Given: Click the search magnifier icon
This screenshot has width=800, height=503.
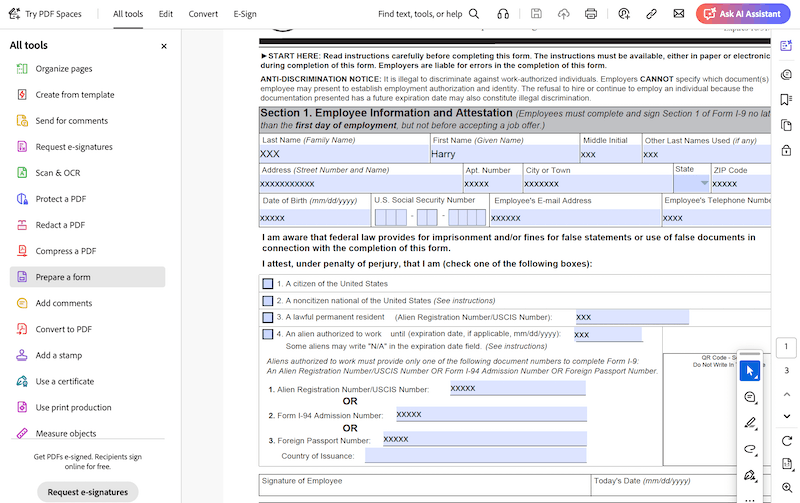Looking at the screenshot, I should (x=474, y=14).
